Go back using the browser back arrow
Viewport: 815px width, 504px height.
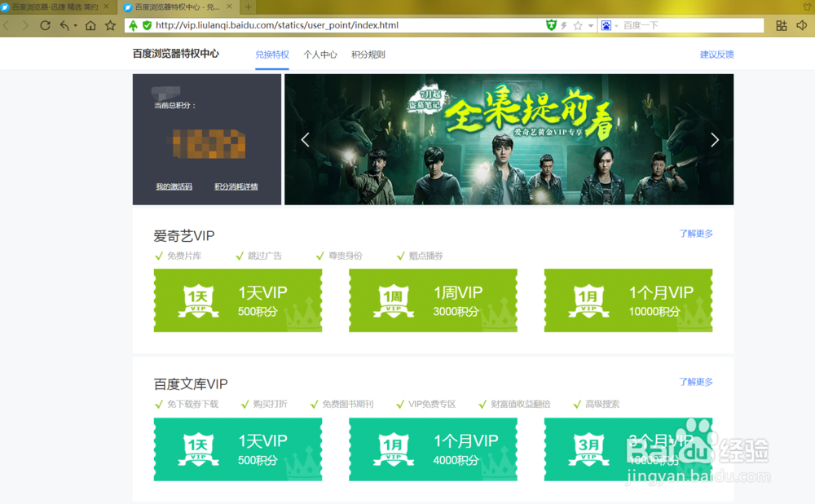[7, 25]
